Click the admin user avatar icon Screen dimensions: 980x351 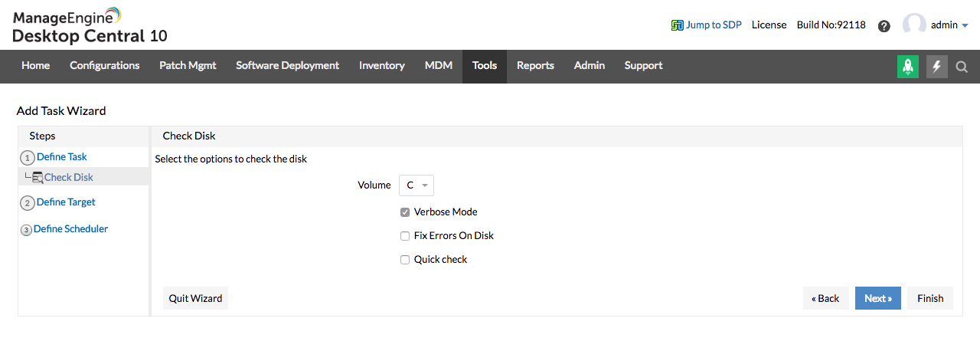point(914,25)
